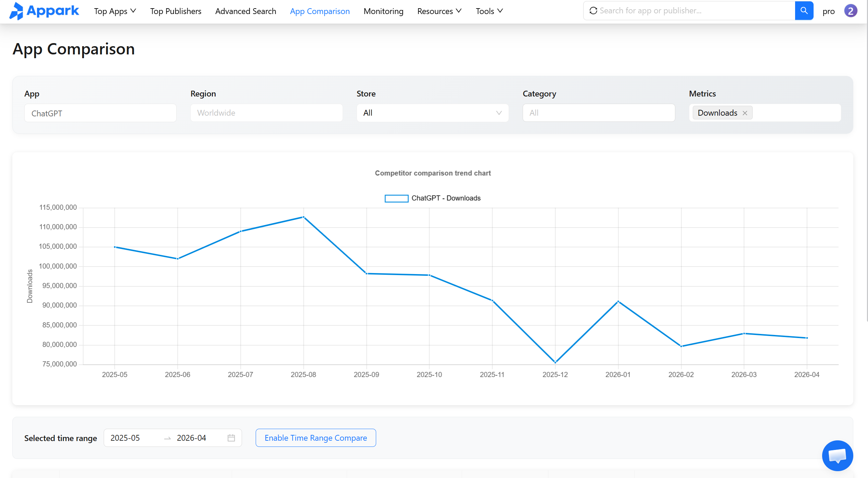Viewport: 868px width, 478px height.
Task: Open the calendar icon in time range
Action: point(231,438)
